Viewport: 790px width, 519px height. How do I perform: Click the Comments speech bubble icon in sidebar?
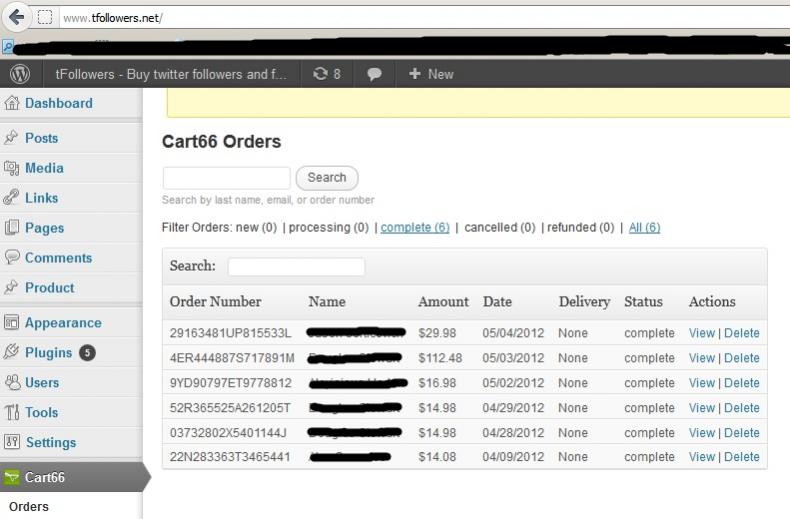click(12, 257)
